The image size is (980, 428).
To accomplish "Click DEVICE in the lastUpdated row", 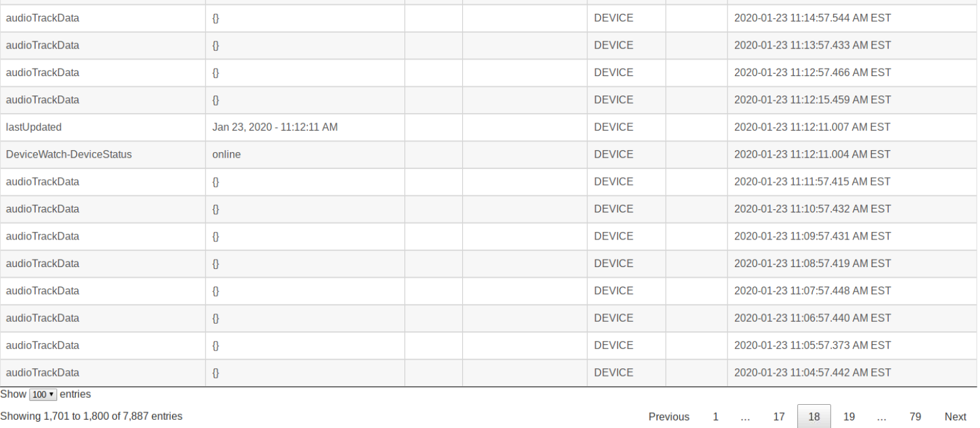I will (x=613, y=127).
